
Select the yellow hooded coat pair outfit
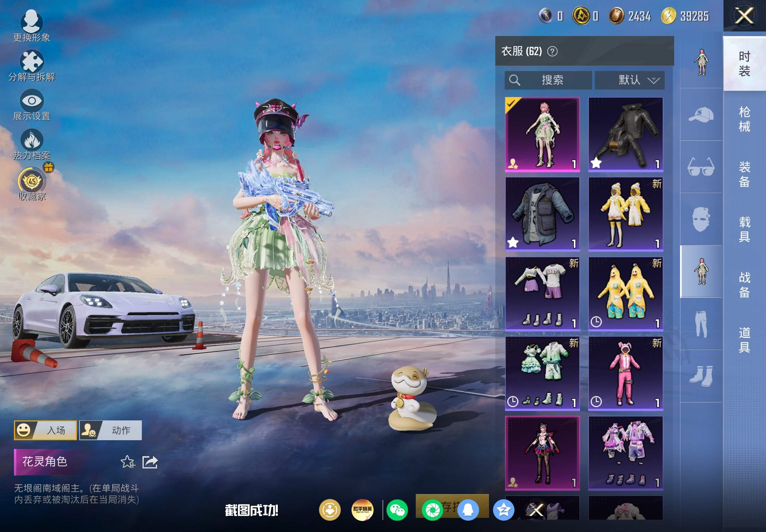(x=625, y=214)
